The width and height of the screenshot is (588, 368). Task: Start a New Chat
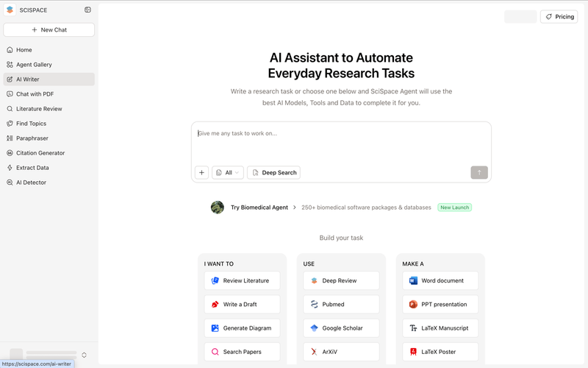pyautogui.click(x=49, y=29)
